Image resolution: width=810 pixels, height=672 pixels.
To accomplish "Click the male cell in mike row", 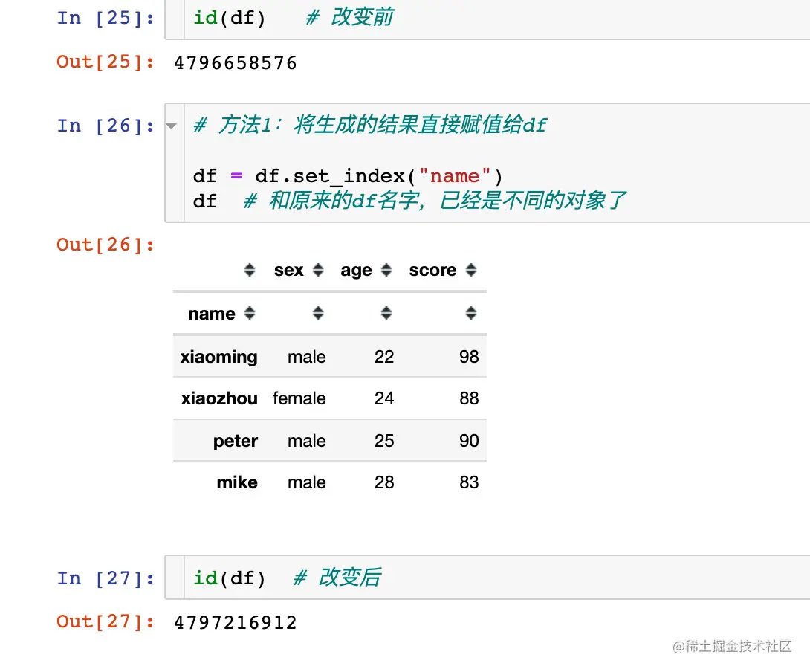I will pos(307,482).
